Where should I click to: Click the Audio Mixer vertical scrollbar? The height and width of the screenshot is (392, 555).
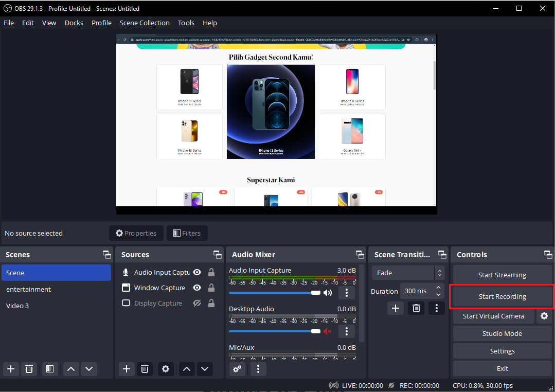(362, 303)
